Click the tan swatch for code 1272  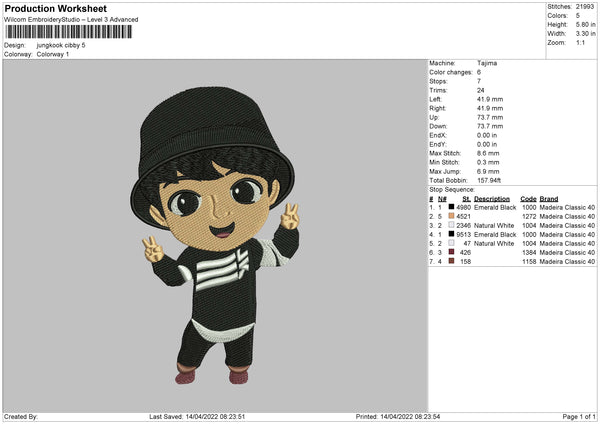coord(451,216)
